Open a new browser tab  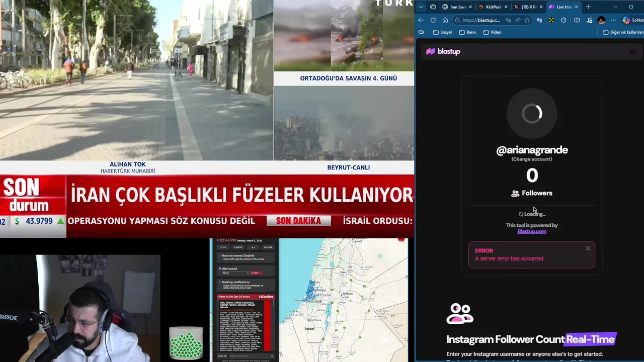tap(589, 7)
